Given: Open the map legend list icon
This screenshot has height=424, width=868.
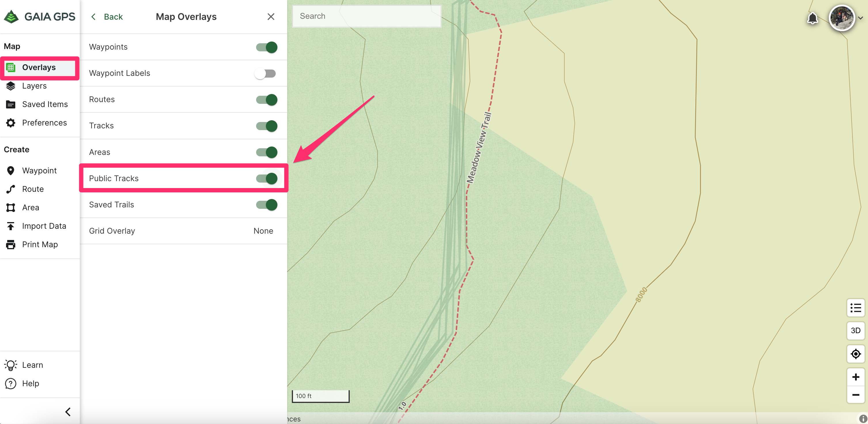Looking at the screenshot, I should coord(855,308).
